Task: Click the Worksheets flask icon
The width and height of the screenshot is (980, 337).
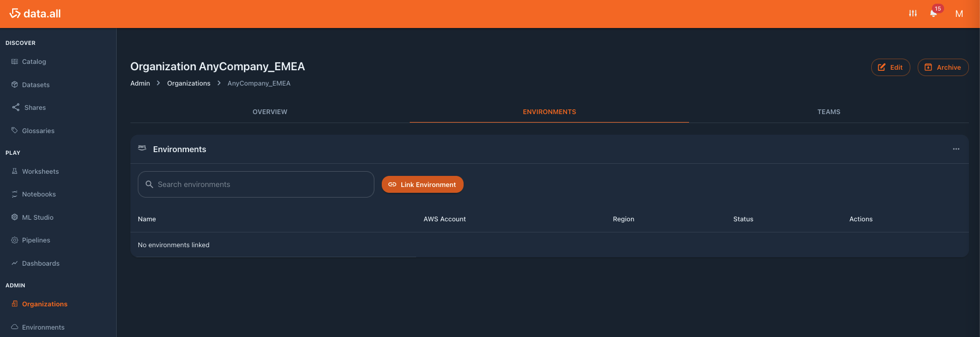Action: 15,171
